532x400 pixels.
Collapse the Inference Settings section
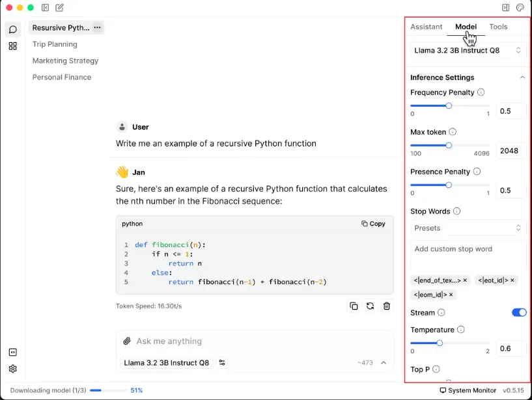[x=522, y=77]
